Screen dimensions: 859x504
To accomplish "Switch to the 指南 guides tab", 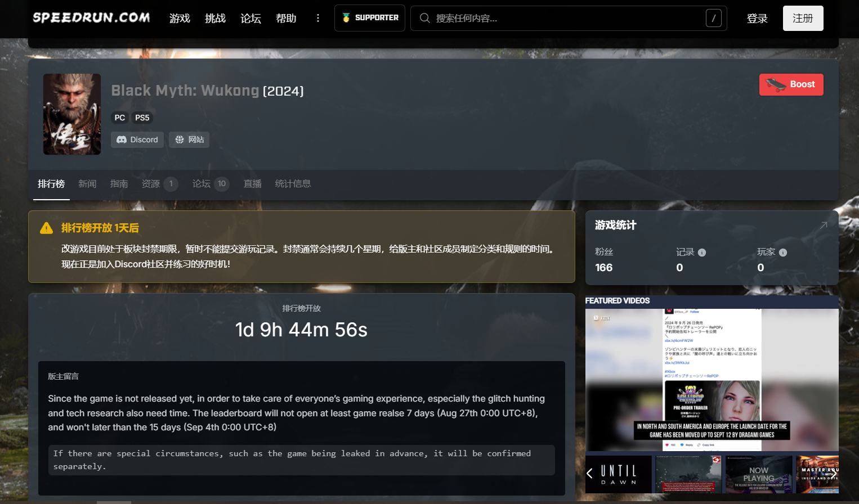I will [119, 184].
